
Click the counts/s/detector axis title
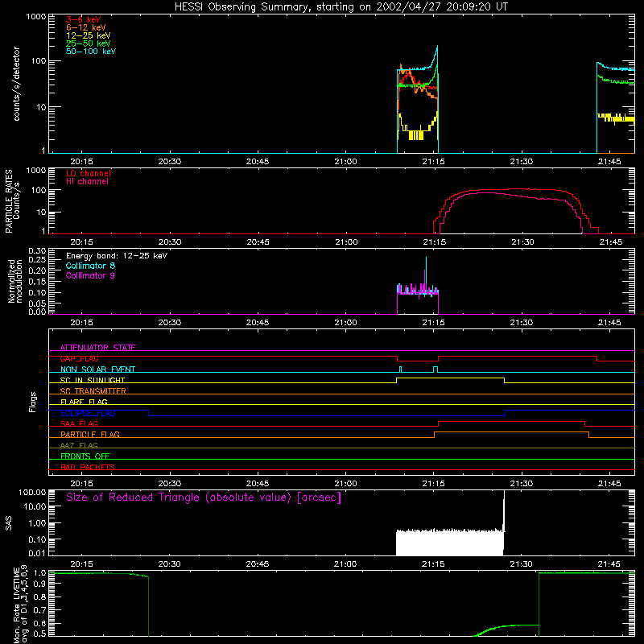17,84
